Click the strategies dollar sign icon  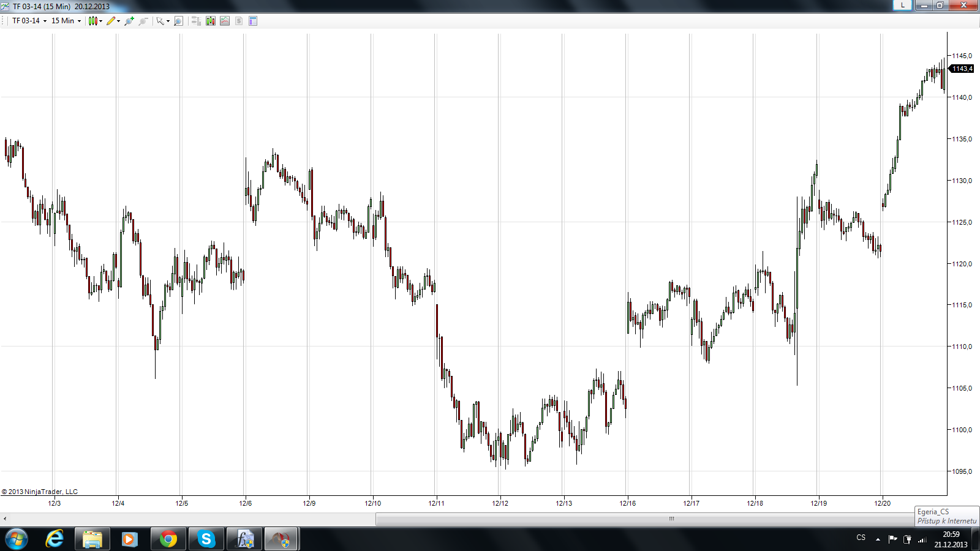pos(239,21)
